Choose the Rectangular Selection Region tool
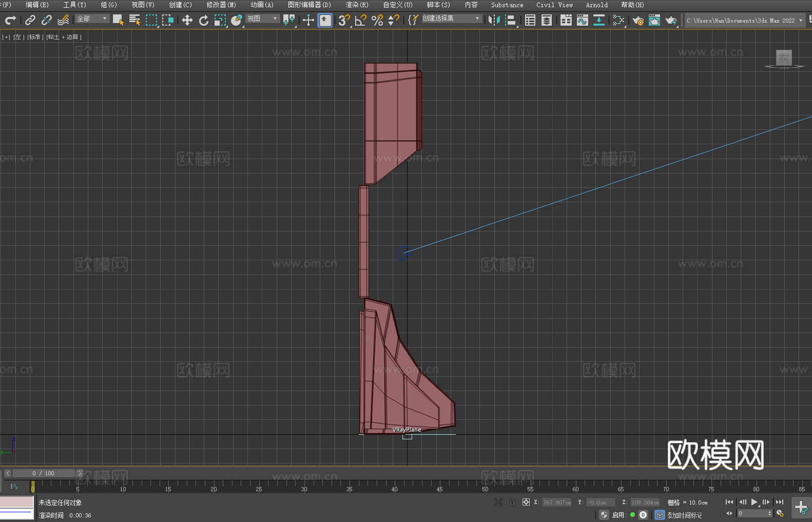 pos(151,20)
